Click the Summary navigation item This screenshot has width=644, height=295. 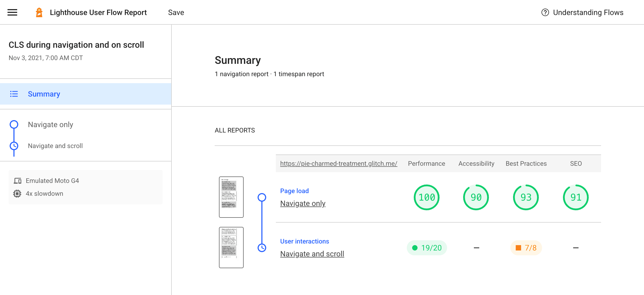pos(43,94)
